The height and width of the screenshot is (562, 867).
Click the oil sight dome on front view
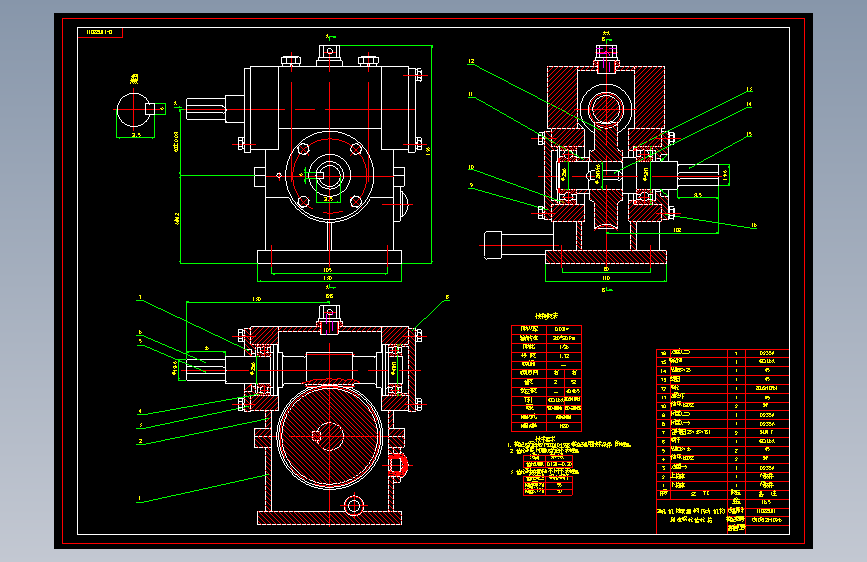pos(402,203)
